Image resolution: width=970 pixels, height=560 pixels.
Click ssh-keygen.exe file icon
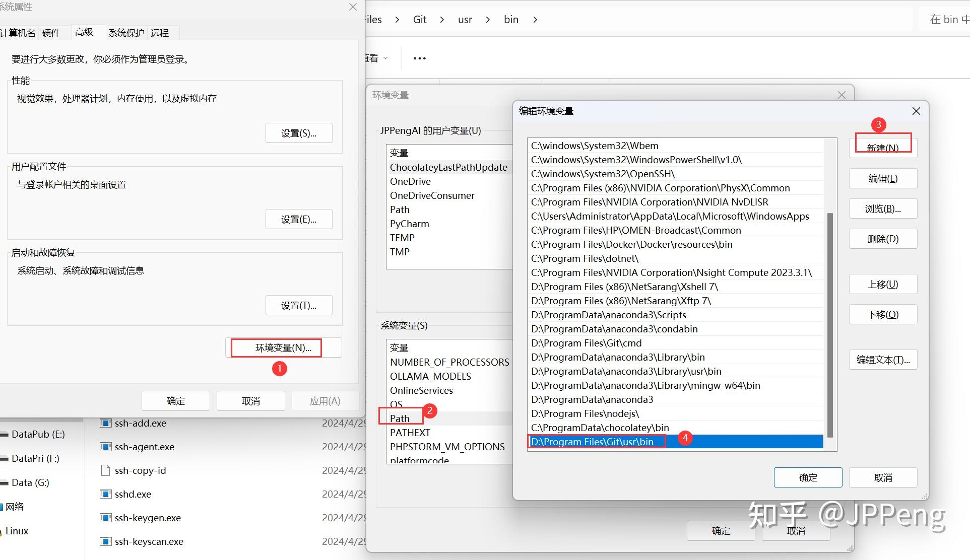(x=105, y=518)
